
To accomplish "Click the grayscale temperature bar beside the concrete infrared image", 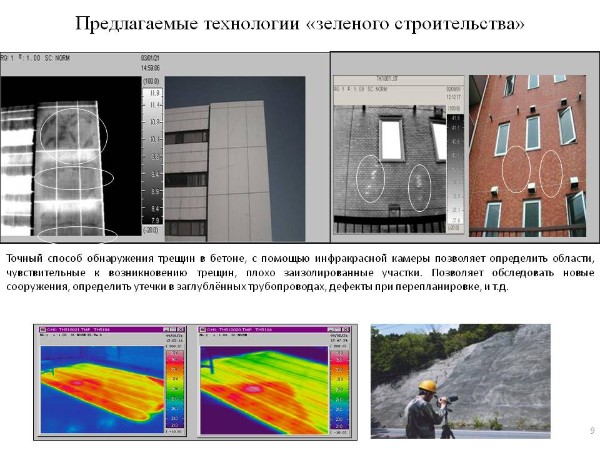I will [x=153, y=156].
